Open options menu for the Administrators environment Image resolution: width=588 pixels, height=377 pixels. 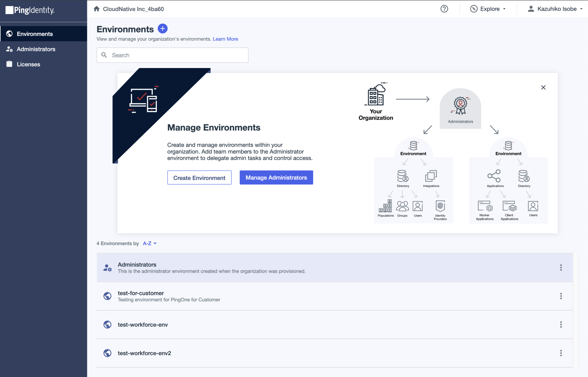click(x=561, y=267)
